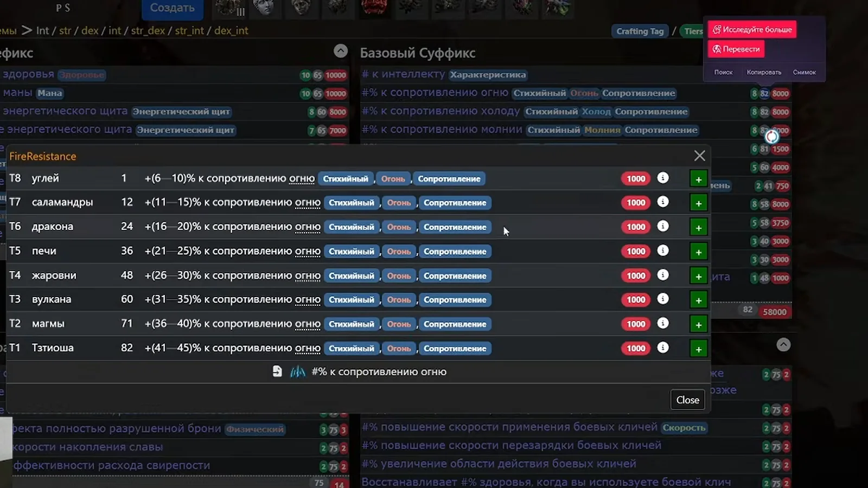This screenshot has height=488, width=868.
Task: Toggle the Tiers view option
Action: coord(693,31)
